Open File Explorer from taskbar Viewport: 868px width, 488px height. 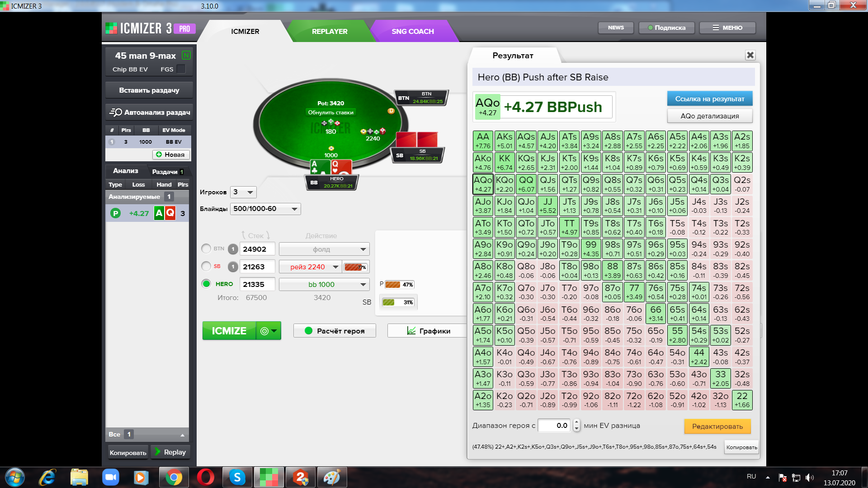click(x=79, y=477)
